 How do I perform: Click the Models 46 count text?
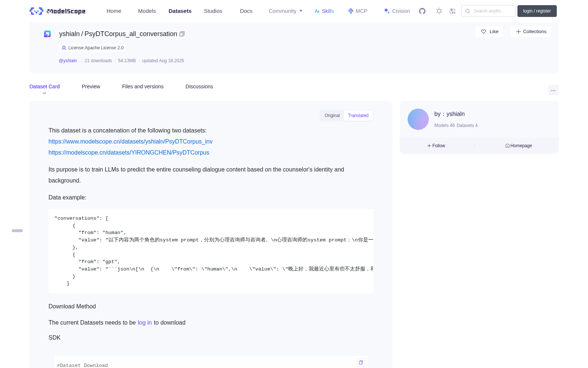(444, 125)
